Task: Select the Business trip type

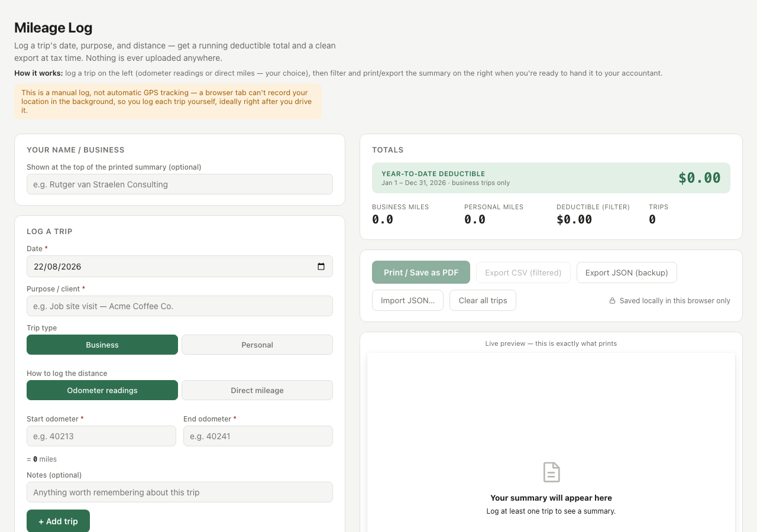Action: click(102, 345)
